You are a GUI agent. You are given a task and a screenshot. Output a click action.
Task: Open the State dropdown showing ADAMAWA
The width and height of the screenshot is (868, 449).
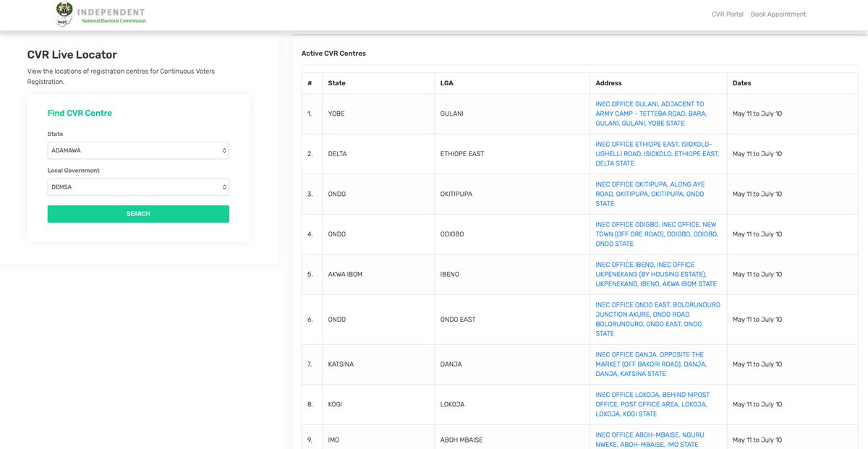click(138, 150)
